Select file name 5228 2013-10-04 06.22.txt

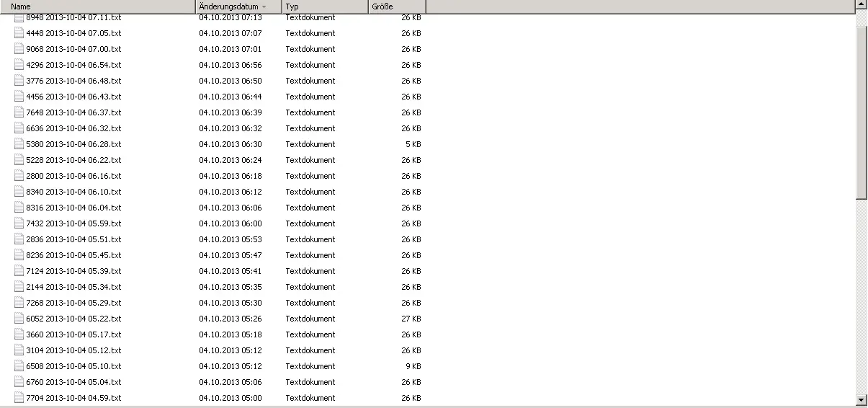click(x=73, y=160)
